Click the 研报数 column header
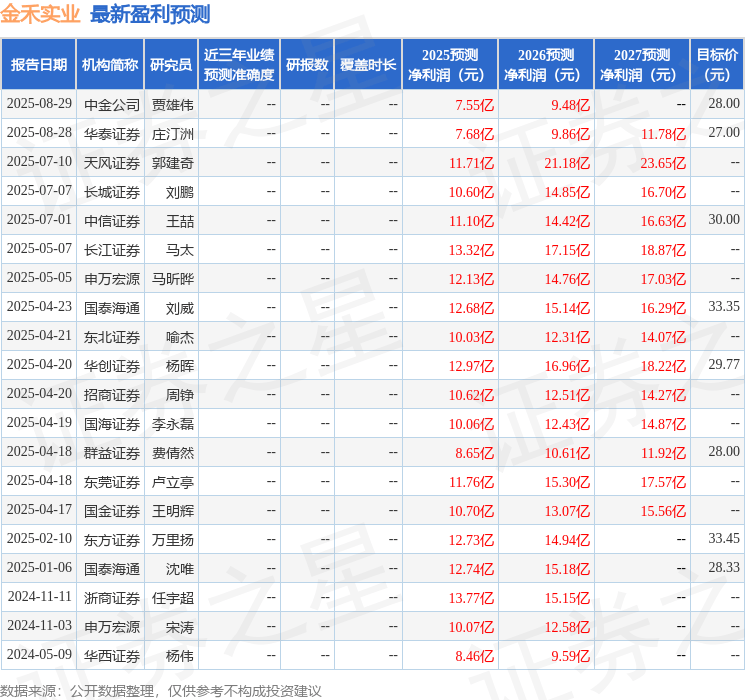 coord(306,65)
